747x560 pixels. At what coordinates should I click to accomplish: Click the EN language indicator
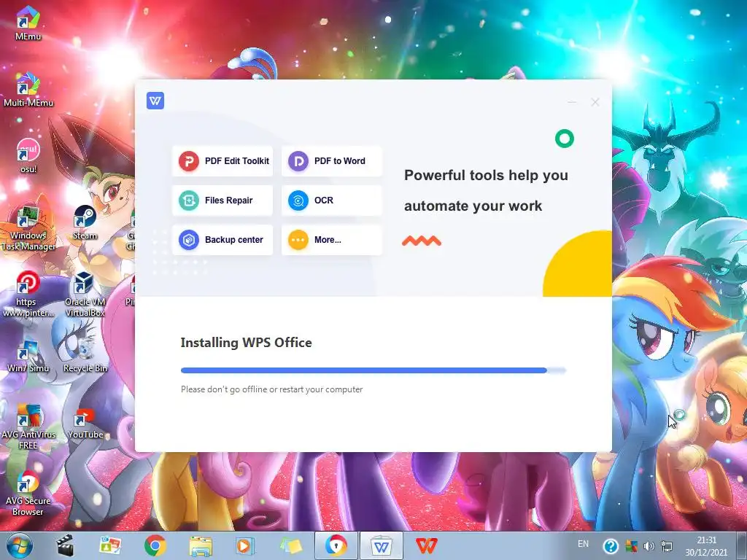point(583,544)
